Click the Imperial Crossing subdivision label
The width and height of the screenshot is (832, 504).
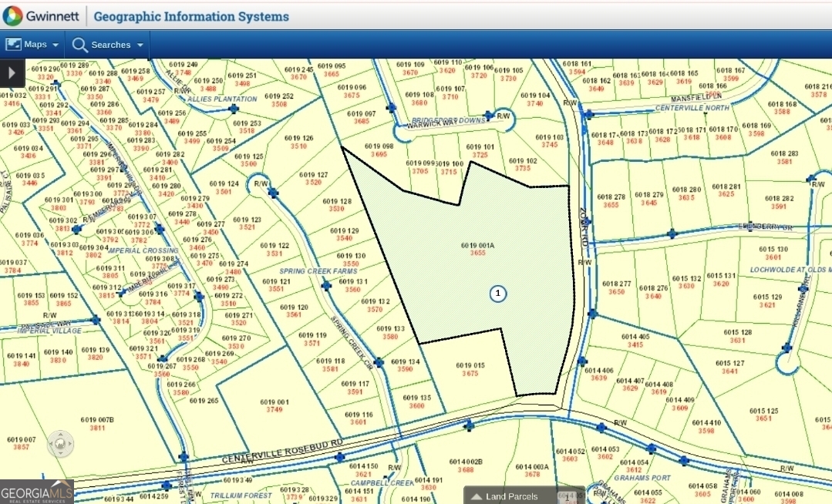[143, 250]
